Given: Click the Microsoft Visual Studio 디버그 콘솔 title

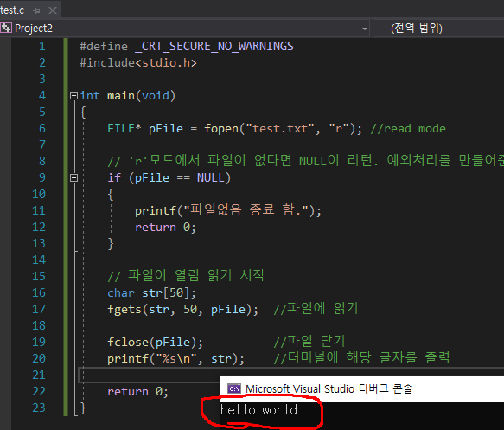Looking at the screenshot, I should tap(329, 388).
